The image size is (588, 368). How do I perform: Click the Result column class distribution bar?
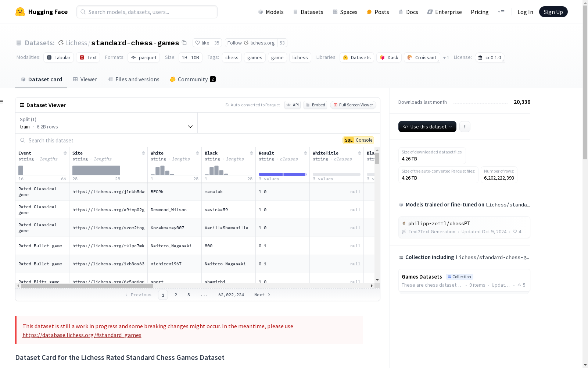[x=283, y=174]
